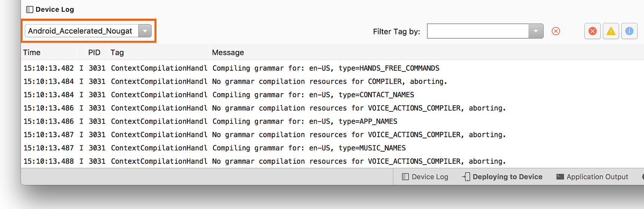Toggle the blue info filter button

(x=629, y=31)
